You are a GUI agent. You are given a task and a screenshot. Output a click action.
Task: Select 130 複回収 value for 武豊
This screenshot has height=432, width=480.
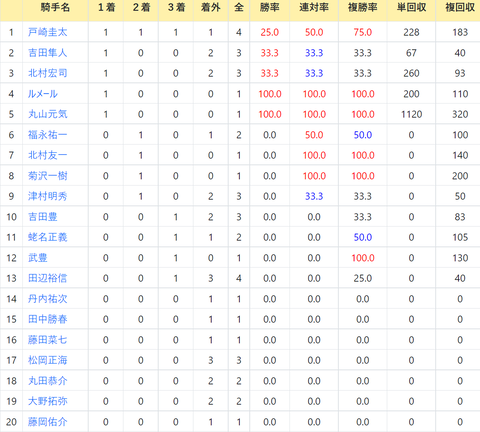click(x=460, y=258)
